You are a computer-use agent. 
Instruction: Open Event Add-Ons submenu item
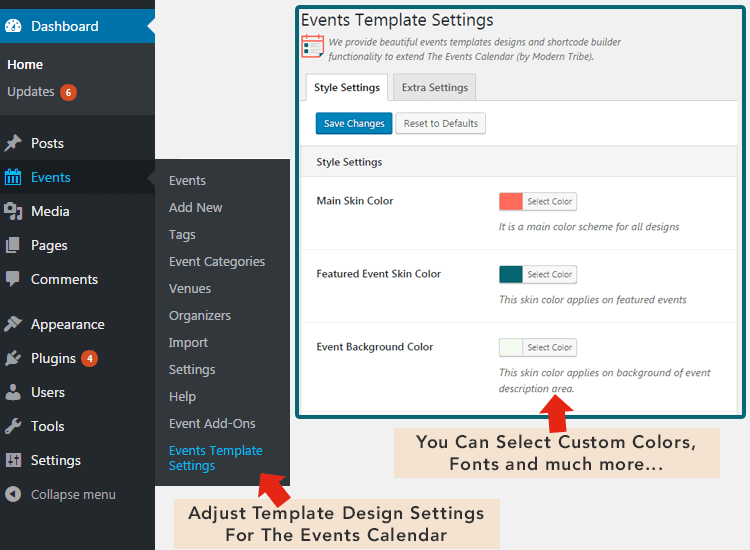pyautogui.click(x=212, y=424)
